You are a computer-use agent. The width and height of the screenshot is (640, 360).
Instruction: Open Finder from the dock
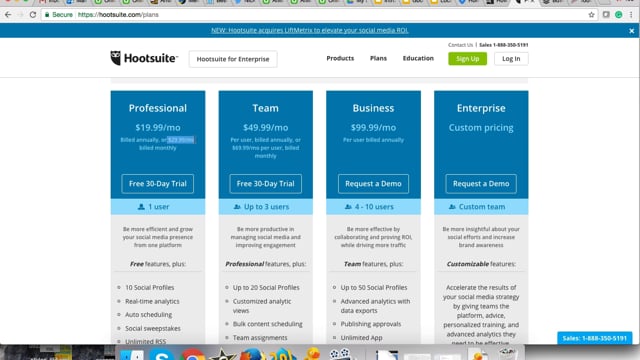132,355
